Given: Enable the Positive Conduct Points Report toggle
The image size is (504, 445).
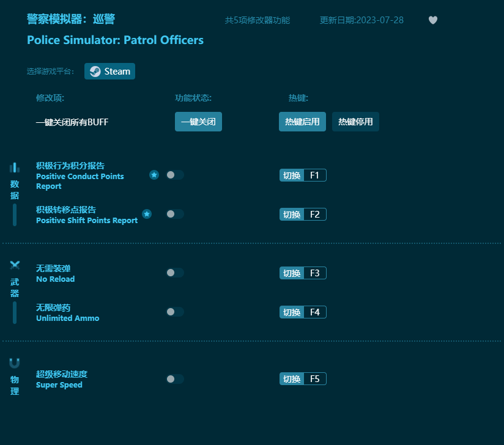Looking at the screenshot, I should 174,175.
